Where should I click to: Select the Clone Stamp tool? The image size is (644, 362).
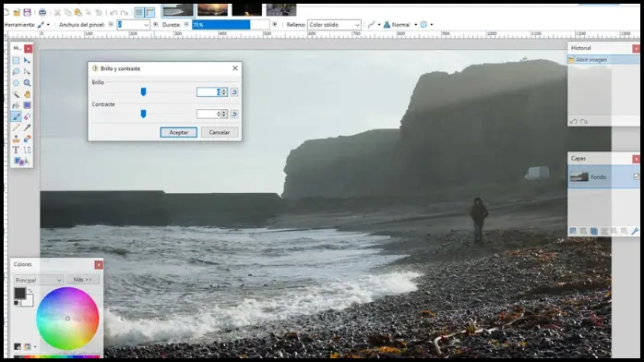point(16,139)
